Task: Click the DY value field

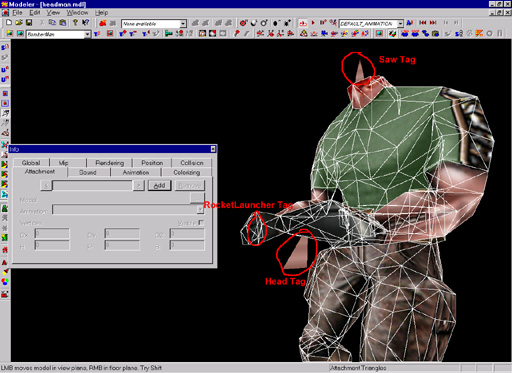Action: 122,233
